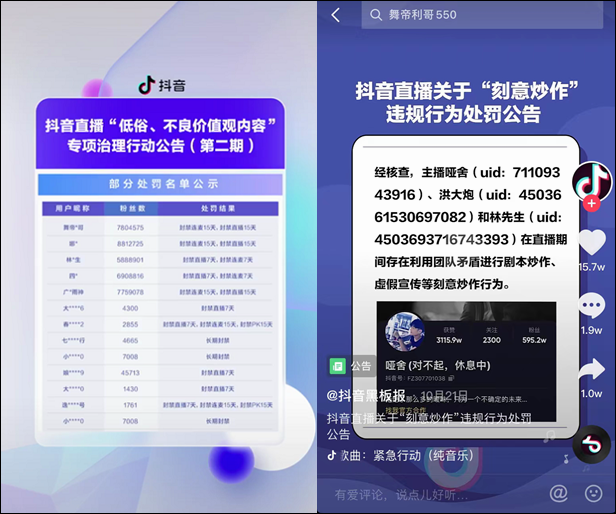Tap the 获赞 value 3115.9w
616x514 pixels.
(x=449, y=340)
